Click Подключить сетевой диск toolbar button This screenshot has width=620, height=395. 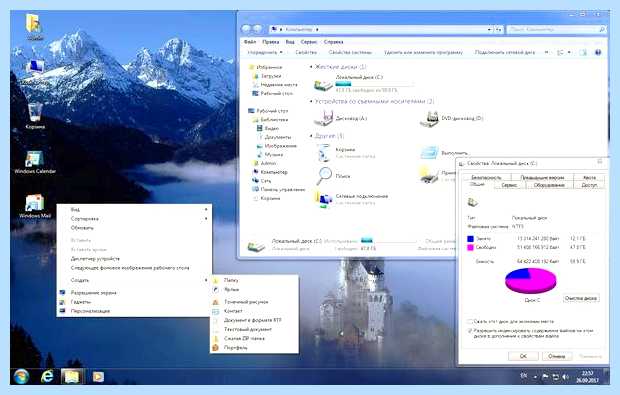(505, 52)
